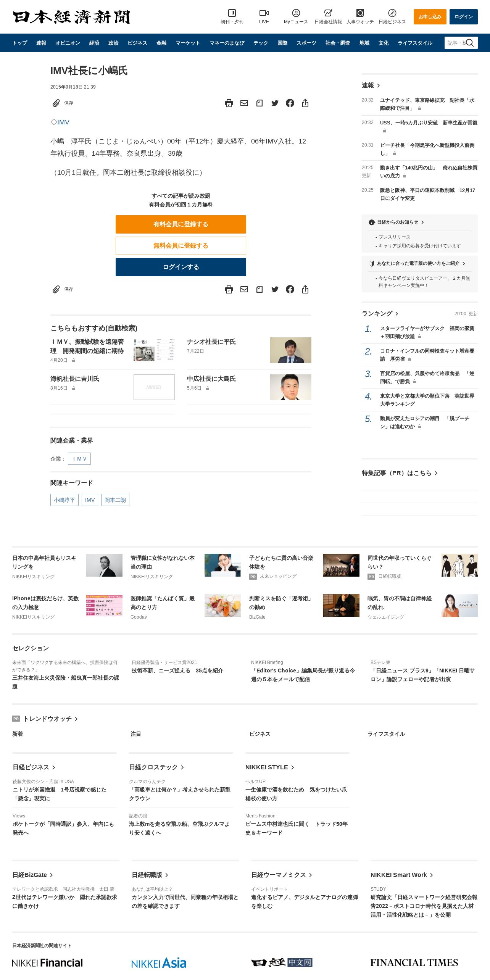Open the NIKKEI STYLE section header
This screenshot has height=980, width=490.
[x=270, y=767]
